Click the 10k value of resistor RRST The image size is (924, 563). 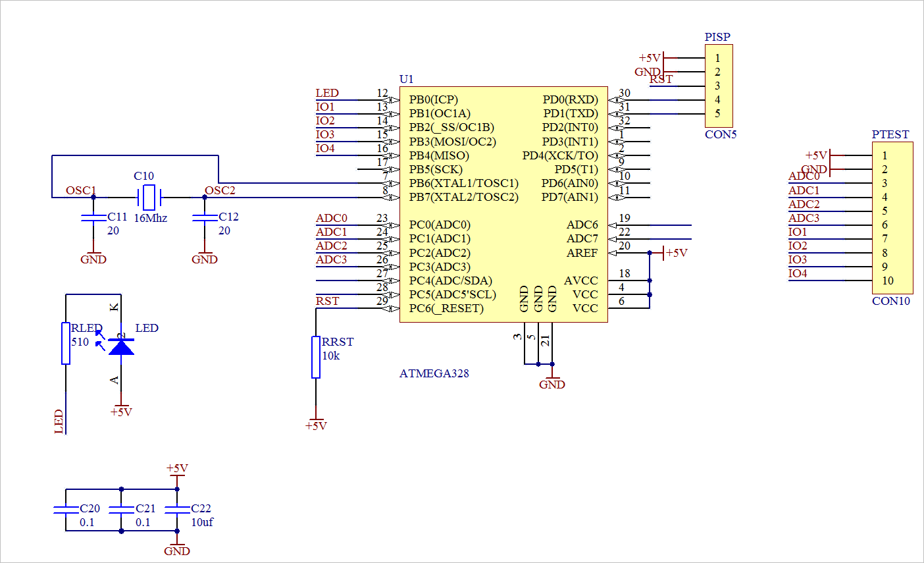point(331,356)
